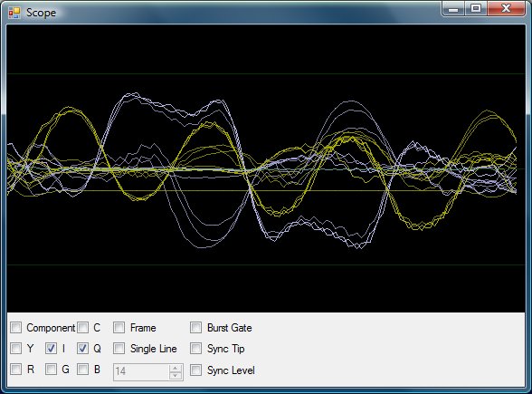This screenshot has height=394, width=532.
Task: Uncheck the Q channel checkbox
Action: coord(82,349)
